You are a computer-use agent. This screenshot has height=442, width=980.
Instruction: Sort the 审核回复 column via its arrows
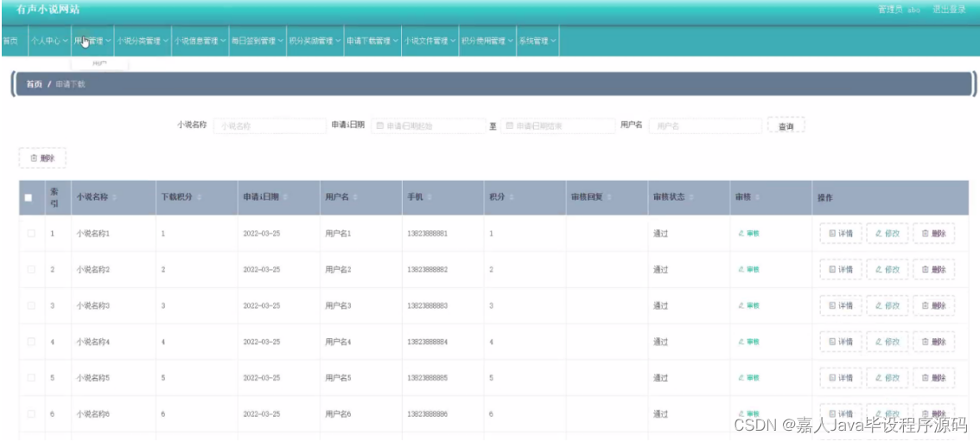(608, 197)
